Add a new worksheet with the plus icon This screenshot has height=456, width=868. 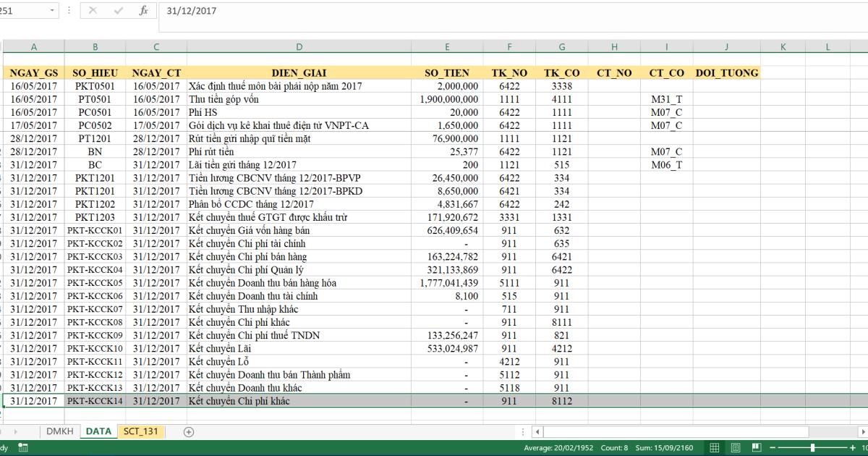[x=187, y=431]
